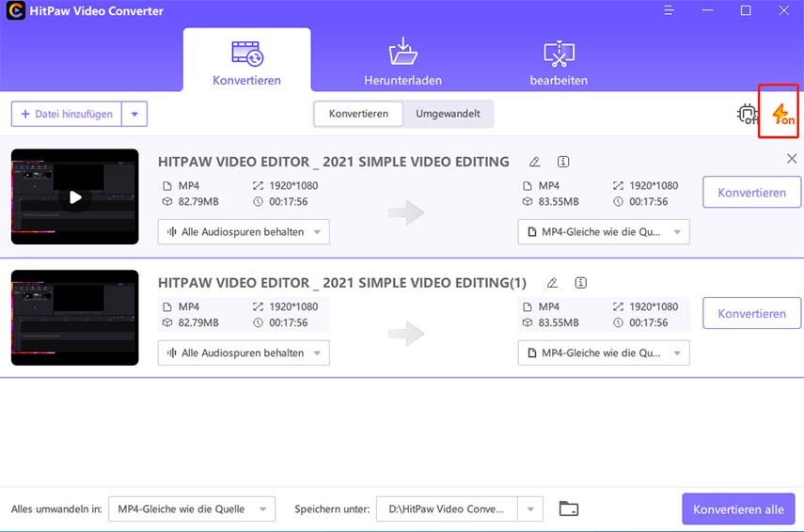Open first video's audio track dropdown
This screenshot has width=804, height=532.
244,232
